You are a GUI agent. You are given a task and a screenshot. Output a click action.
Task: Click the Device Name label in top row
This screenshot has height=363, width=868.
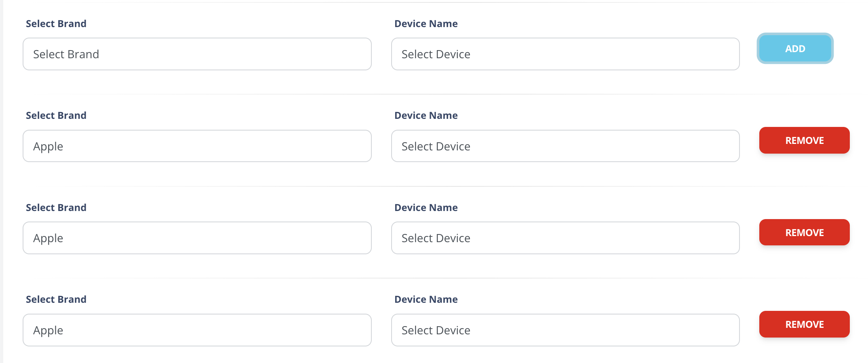pyautogui.click(x=426, y=24)
